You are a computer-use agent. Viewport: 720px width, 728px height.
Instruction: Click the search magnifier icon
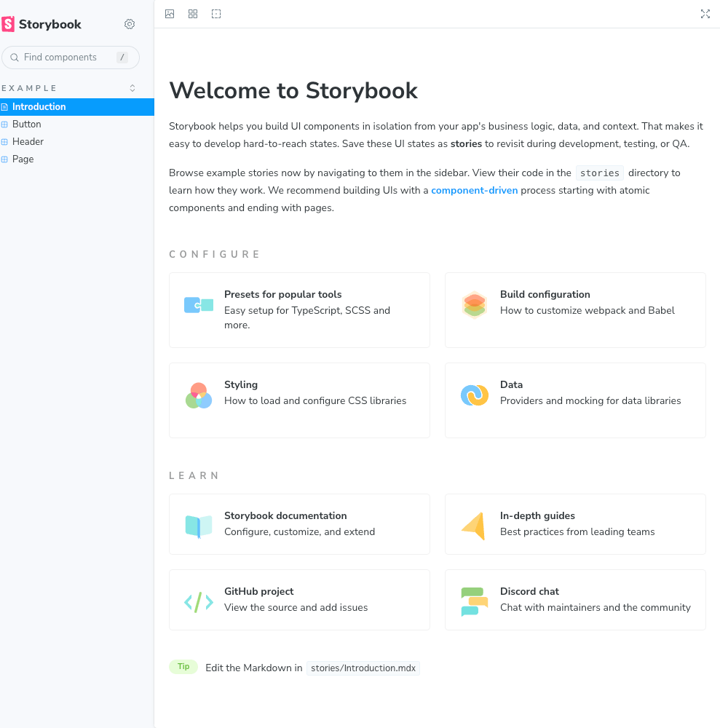coord(15,57)
